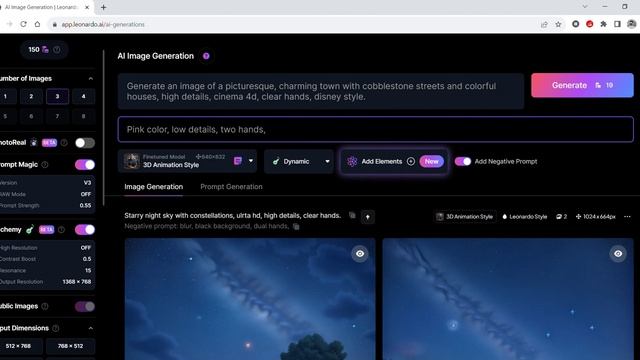
Task: Open the browser side panel icon
Action: [x=617, y=24]
